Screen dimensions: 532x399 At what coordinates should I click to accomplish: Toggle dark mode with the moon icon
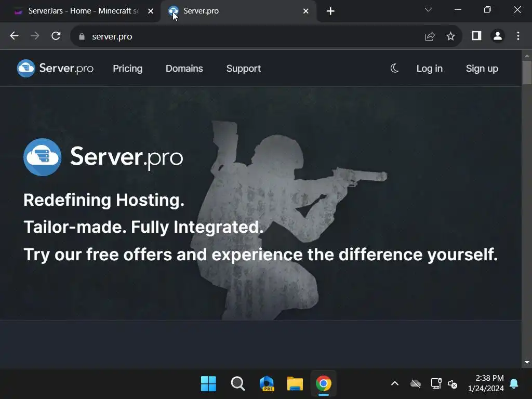(394, 69)
